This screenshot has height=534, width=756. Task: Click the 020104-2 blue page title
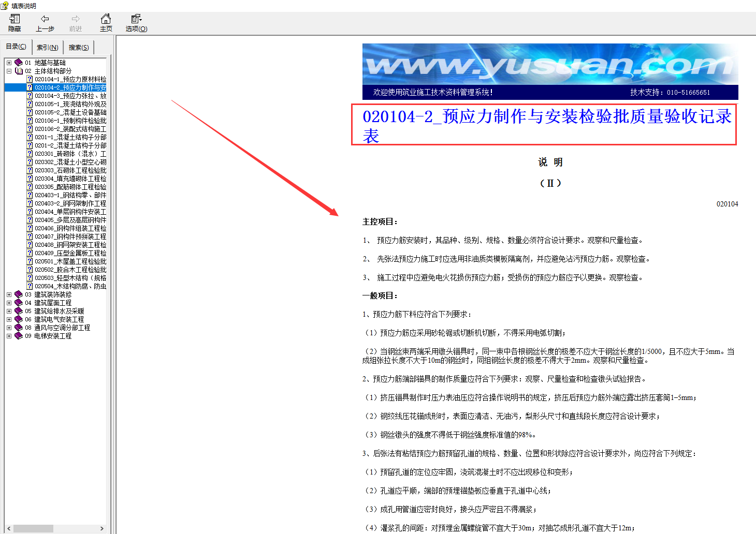click(547, 125)
